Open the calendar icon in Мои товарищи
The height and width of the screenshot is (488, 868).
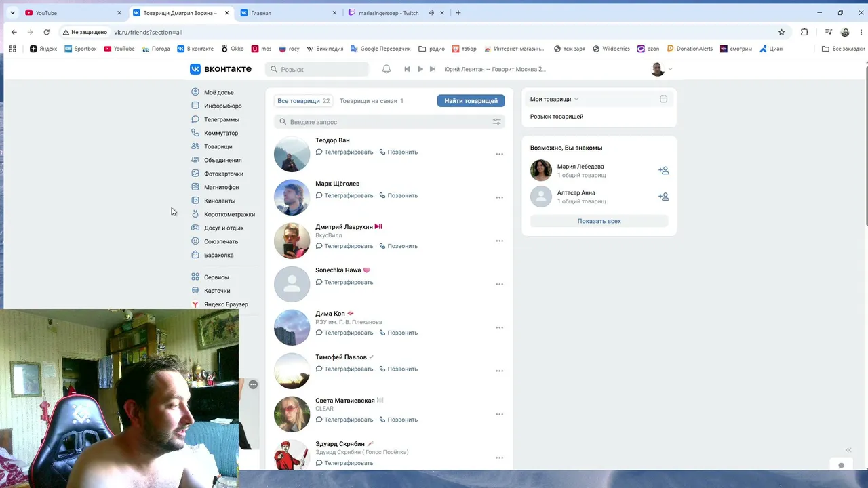(x=663, y=99)
